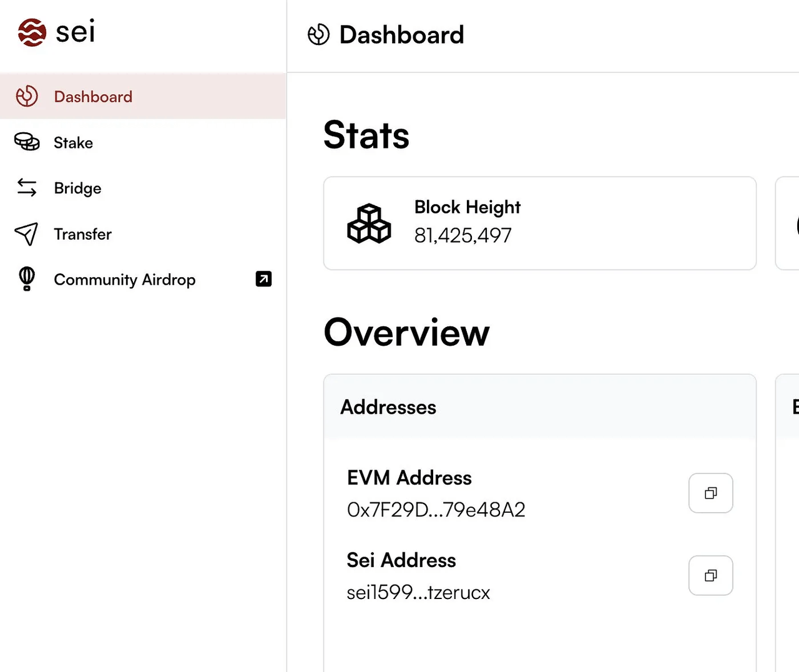Click the Block Height label
The width and height of the screenshot is (799, 672).
coord(468,207)
